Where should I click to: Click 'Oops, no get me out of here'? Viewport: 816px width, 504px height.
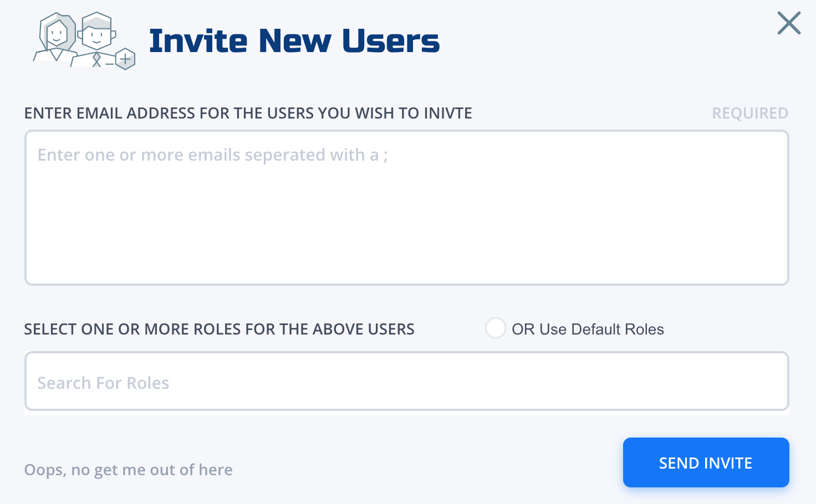coord(129,470)
